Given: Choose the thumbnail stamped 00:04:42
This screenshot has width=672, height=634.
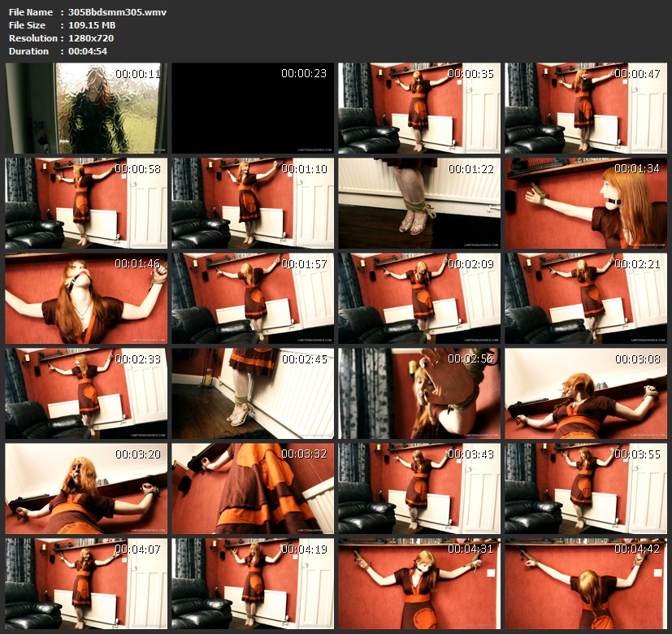Looking at the screenshot, I should coord(586,584).
